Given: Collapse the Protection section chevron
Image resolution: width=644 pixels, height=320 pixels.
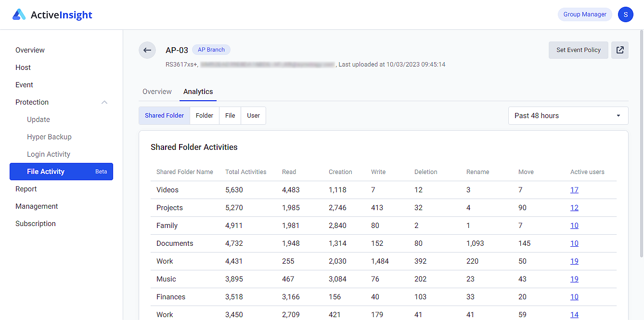Looking at the screenshot, I should (x=104, y=102).
